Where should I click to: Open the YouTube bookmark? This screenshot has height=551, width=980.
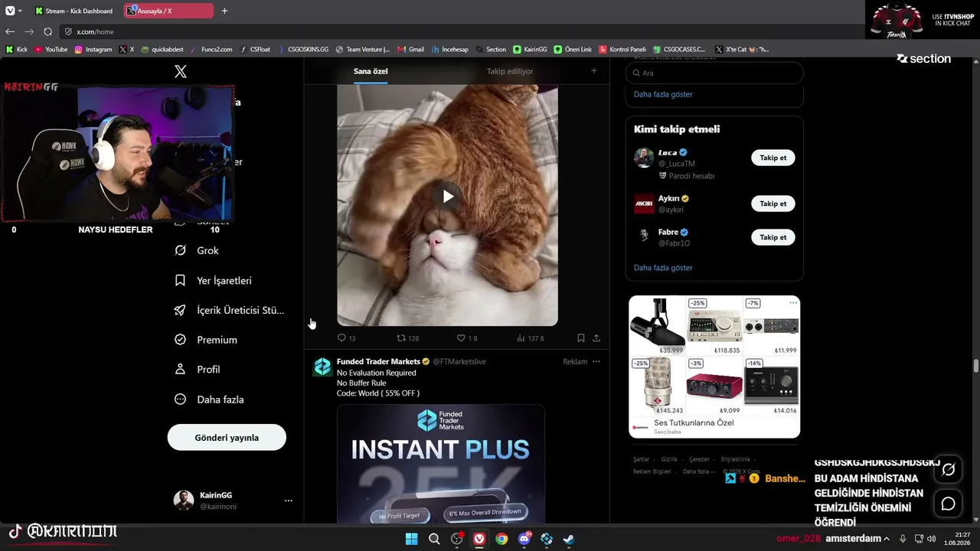tap(51, 49)
